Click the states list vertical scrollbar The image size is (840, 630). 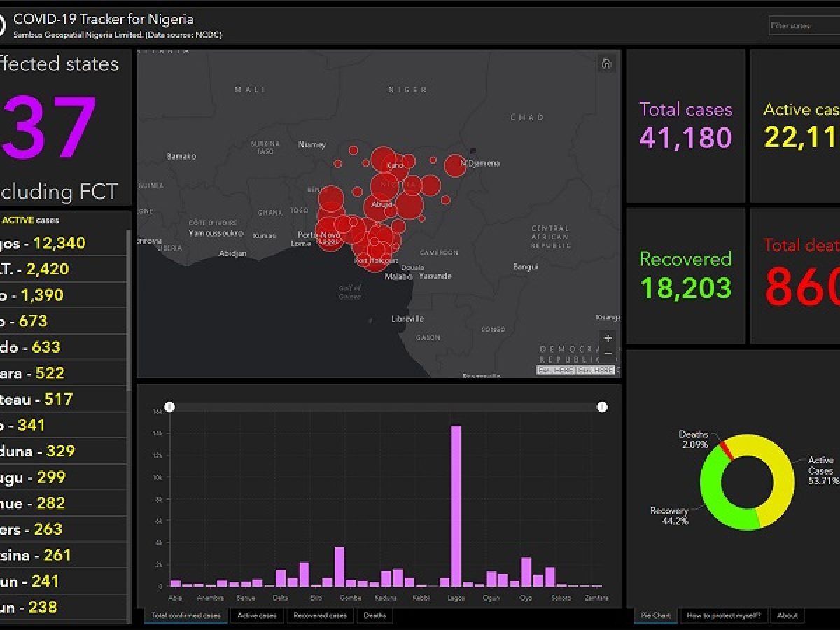coord(129,310)
